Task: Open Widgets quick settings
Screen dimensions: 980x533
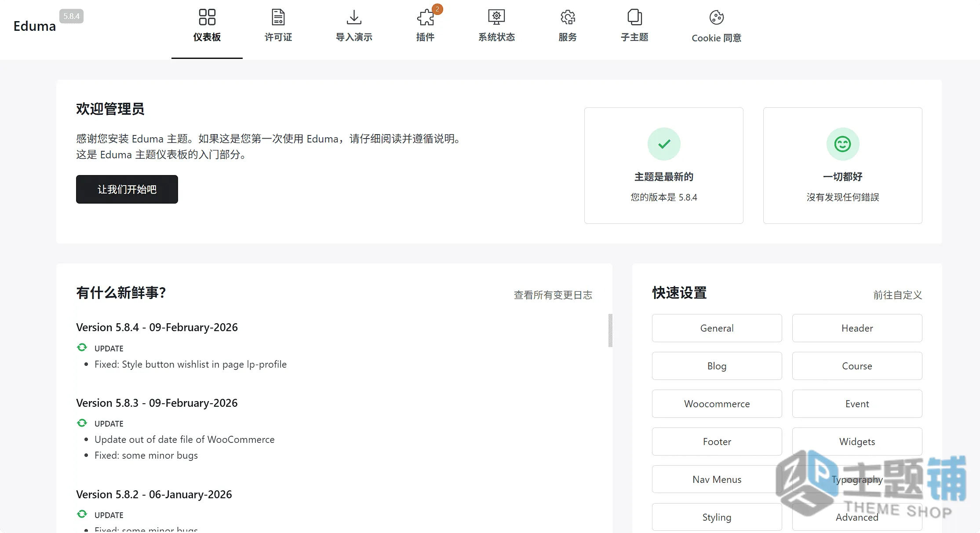Action: pyautogui.click(x=857, y=442)
